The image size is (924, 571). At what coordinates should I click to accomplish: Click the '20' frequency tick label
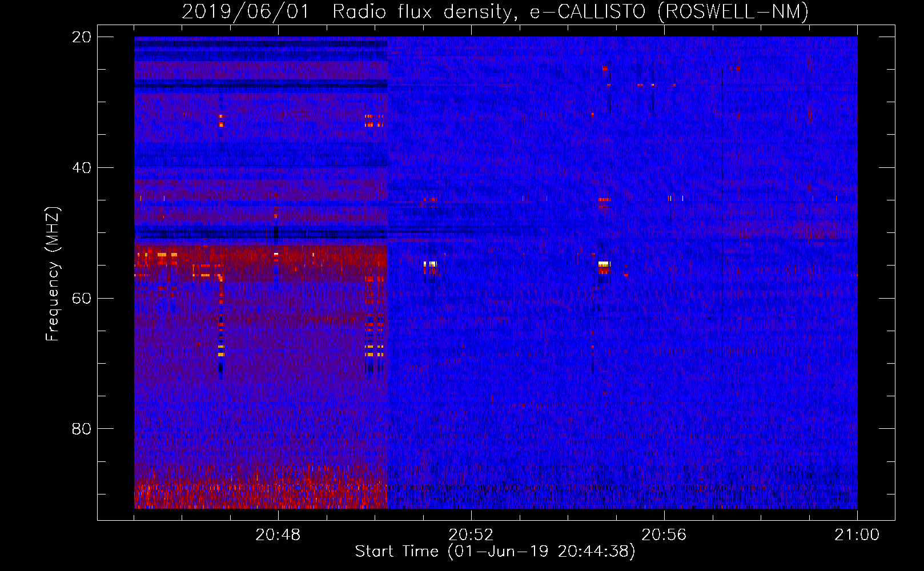tap(82, 37)
